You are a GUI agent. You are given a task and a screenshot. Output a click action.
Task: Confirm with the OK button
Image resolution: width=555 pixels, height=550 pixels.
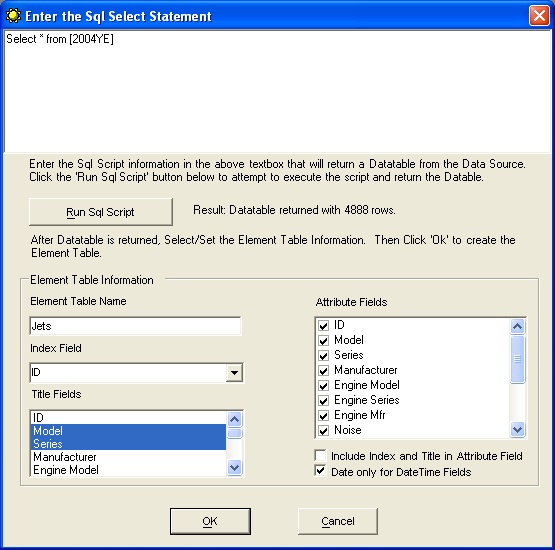210,521
